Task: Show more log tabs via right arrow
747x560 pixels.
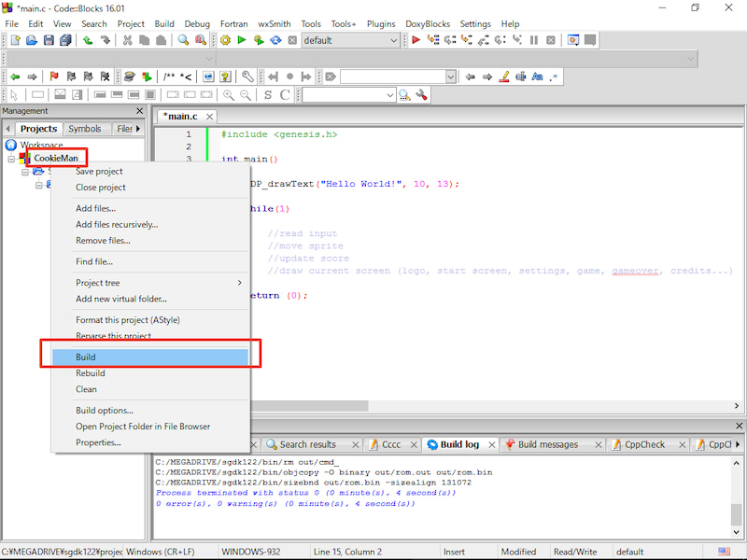Action: tap(738, 444)
